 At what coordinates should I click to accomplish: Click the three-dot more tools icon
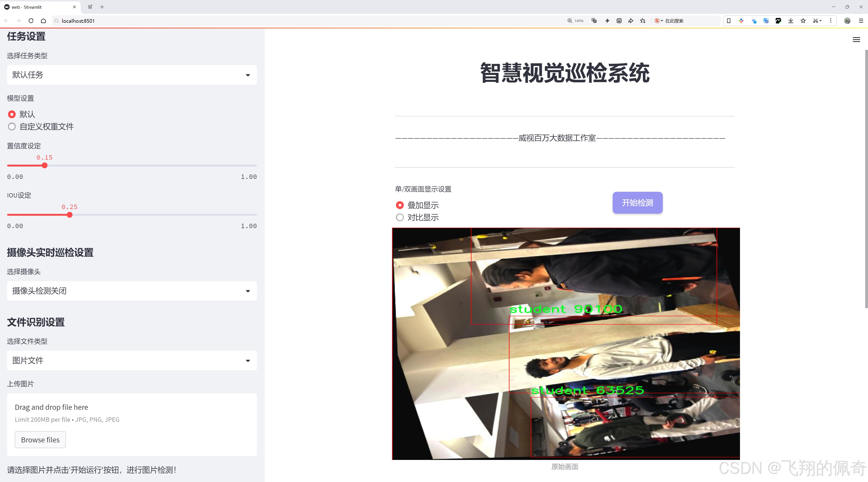click(x=831, y=21)
